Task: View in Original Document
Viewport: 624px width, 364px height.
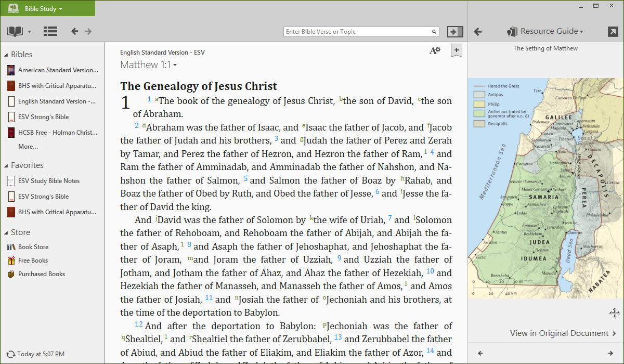Action: pyautogui.click(x=563, y=333)
